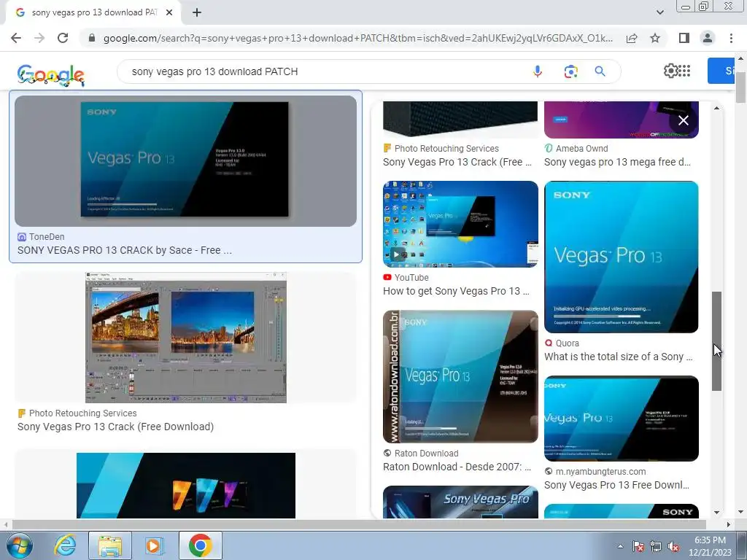Open Google quick settings gear
The height and width of the screenshot is (560, 747).
[x=670, y=71]
